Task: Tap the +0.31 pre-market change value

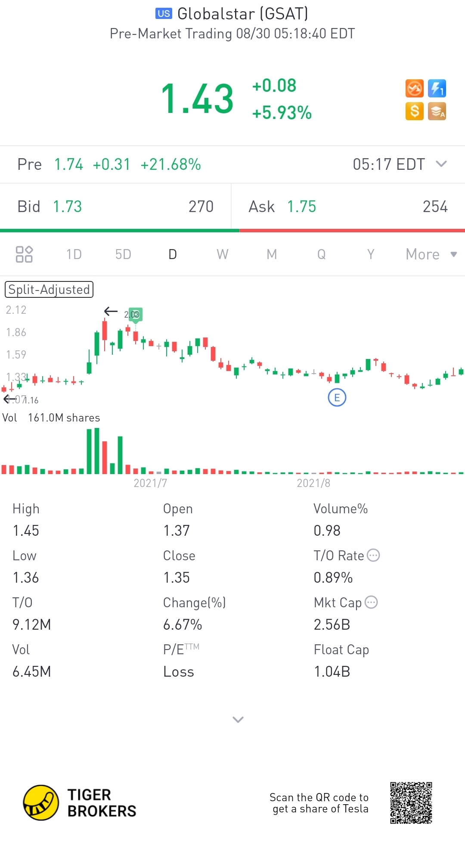Action: (112, 164)
